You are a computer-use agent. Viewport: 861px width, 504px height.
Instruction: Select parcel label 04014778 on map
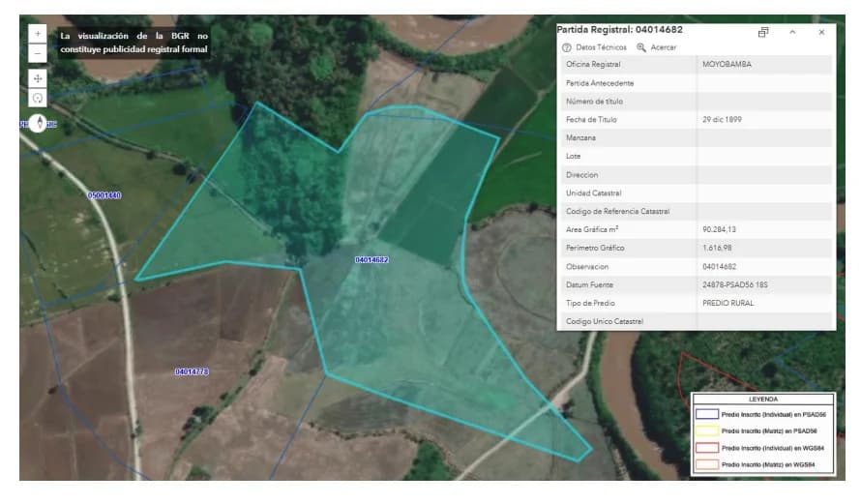[x=192, y=371]
